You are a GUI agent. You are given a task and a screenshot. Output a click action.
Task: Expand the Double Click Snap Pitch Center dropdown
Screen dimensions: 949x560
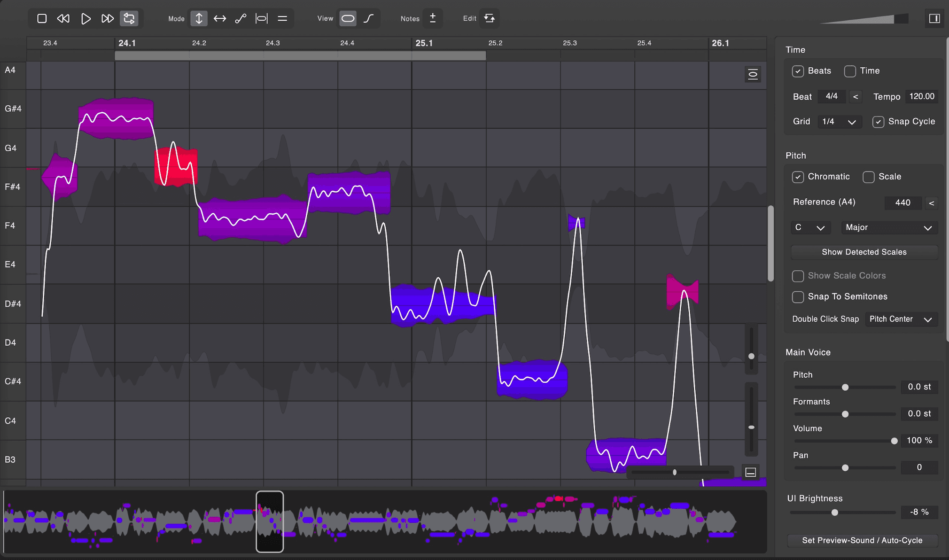tap(901, 319)
